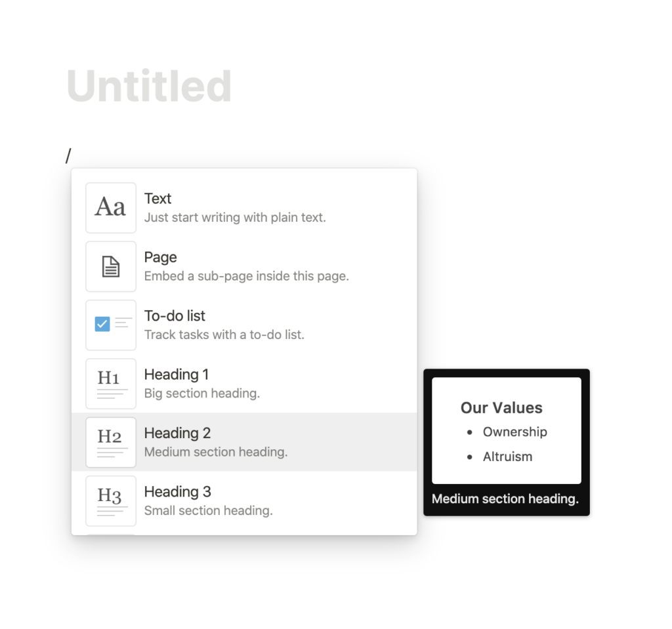Click 'Just start writing with plain text.' description
The height and width of the screenshot is (629, 672).
pyautogui.click(x=235, y=218)
